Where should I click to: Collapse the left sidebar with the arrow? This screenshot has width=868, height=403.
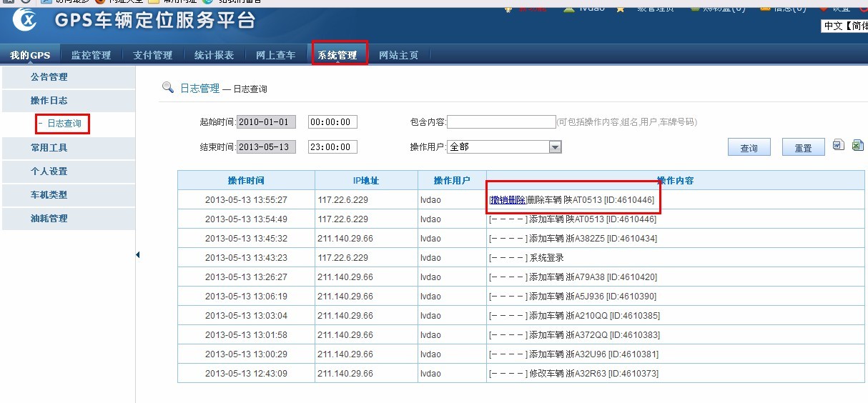pyautogui.click(x=137, y=255)
